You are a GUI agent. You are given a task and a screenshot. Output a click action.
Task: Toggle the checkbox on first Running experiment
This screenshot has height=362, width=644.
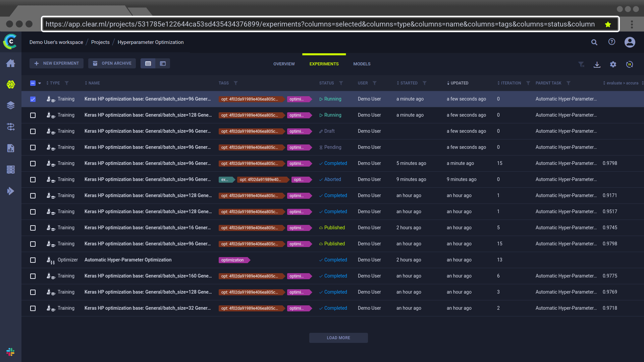[x=33, y=99]
